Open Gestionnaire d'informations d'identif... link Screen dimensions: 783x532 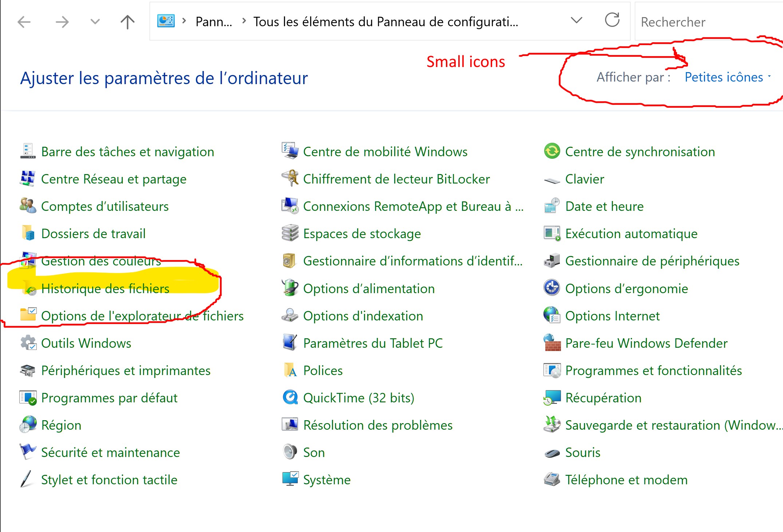coord(413,261)
